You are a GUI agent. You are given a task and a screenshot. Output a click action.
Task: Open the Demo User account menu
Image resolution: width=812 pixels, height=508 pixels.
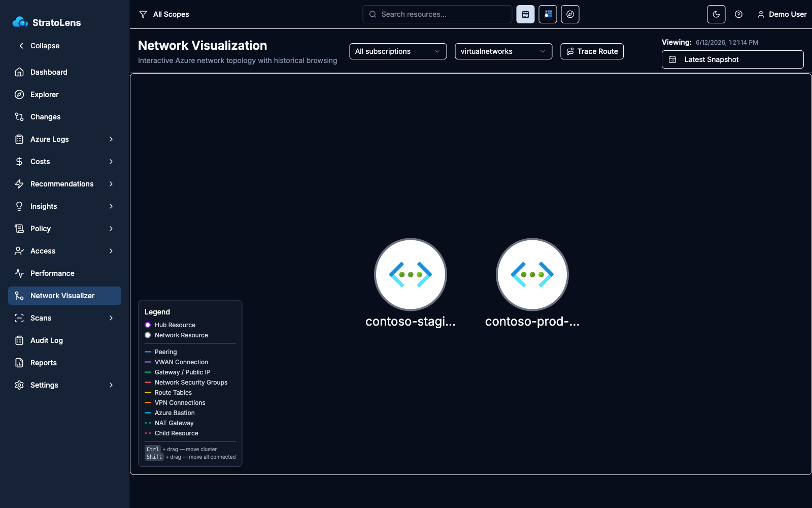[782, 14]
